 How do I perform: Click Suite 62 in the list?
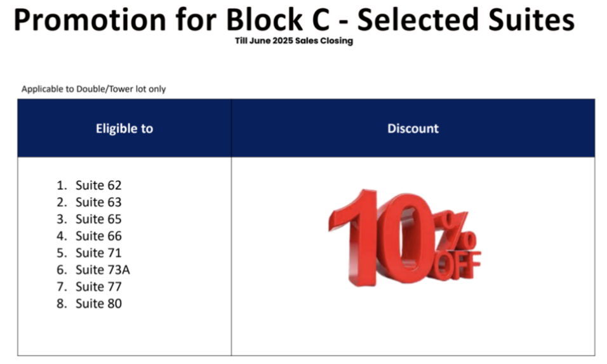point(98,186)
